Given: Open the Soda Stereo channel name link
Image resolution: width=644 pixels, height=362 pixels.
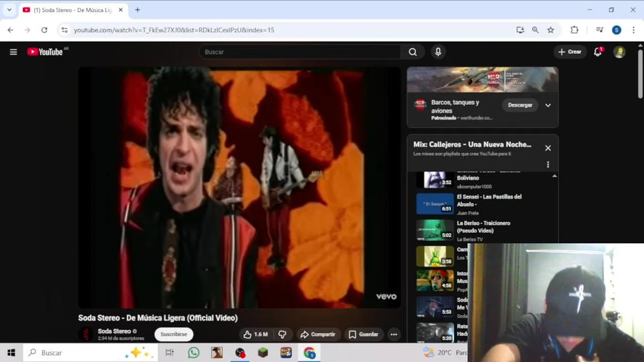Looking at the screenshot, I should pyautogui.click(x=114, y=331).
